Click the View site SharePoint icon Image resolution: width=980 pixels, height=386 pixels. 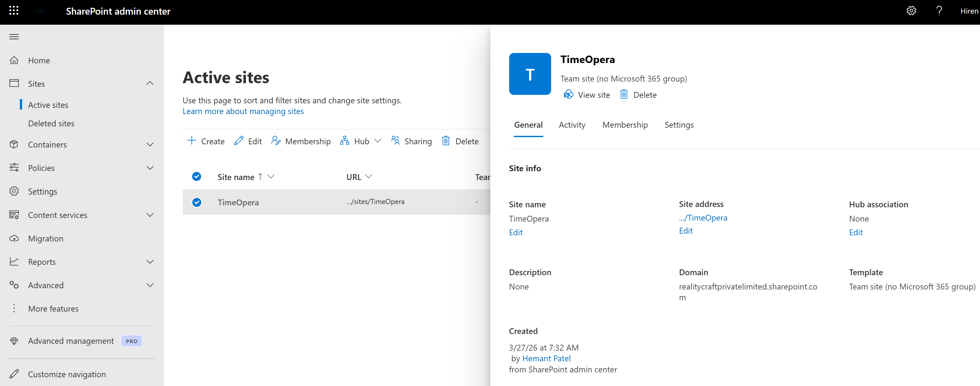click(568, 94)
